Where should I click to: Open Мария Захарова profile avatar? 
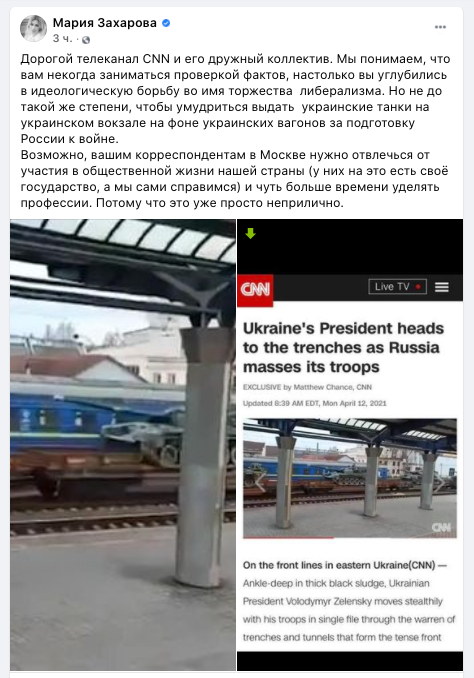(33, 29)
